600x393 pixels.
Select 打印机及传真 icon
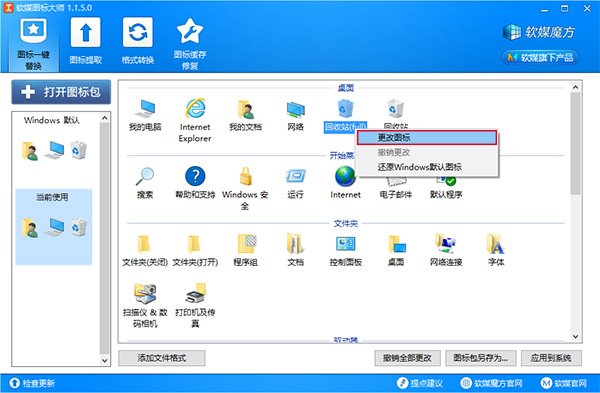195,305
